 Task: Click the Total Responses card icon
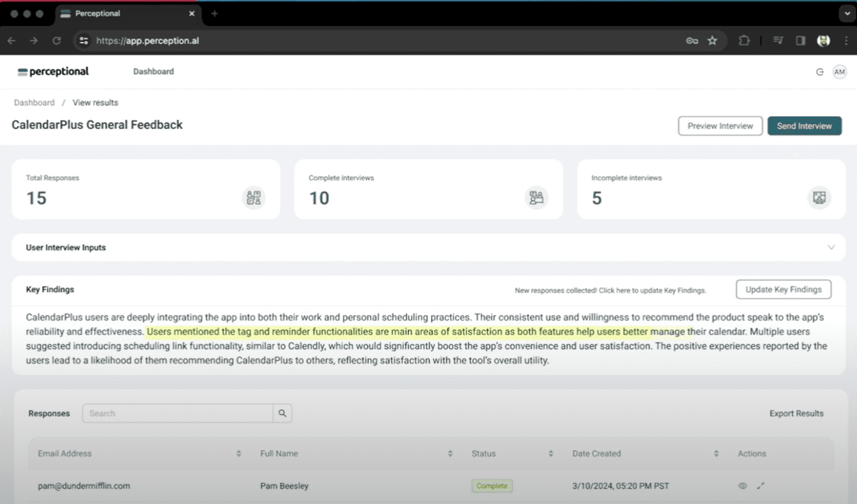click(x=254, y=198)
